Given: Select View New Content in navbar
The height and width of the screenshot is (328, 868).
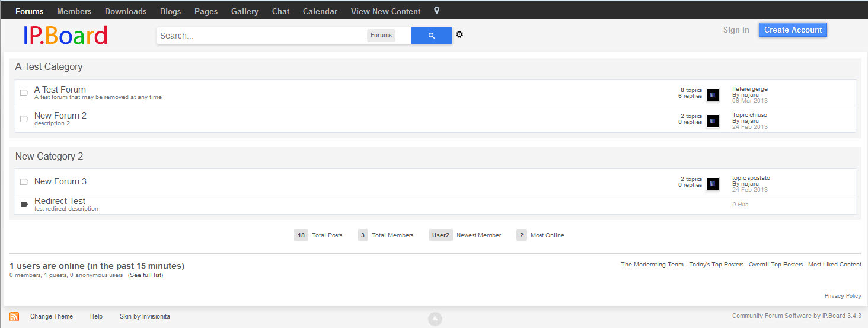Looking at the screenshot, I should tap(385, 11).
